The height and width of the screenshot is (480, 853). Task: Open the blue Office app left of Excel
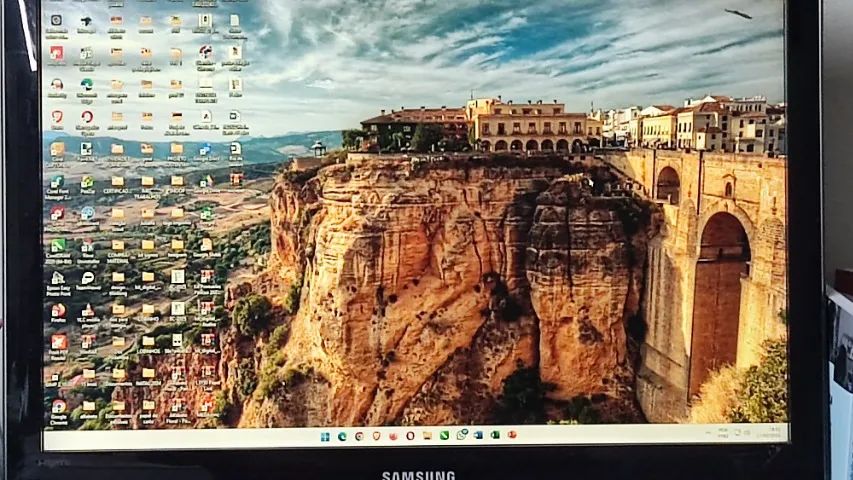[x=478, y=435]
